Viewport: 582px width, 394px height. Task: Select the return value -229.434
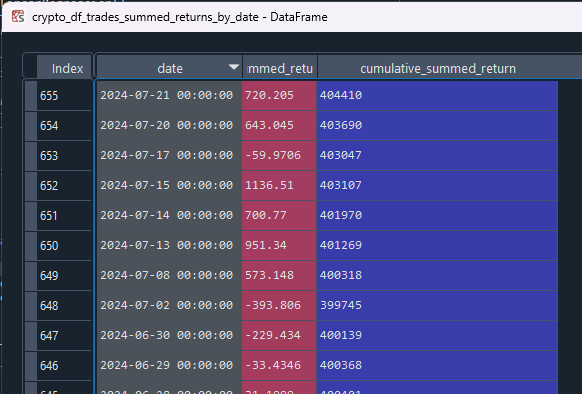coord(279,336)
